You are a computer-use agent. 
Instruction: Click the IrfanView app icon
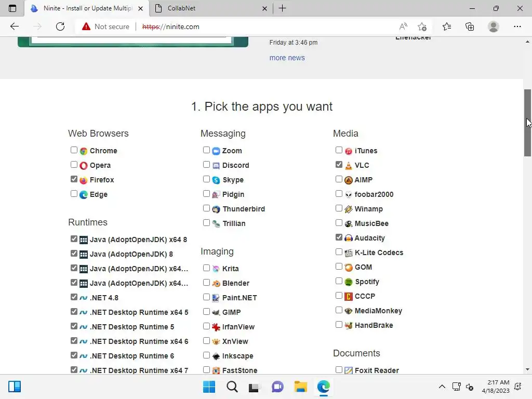point(216,327)
